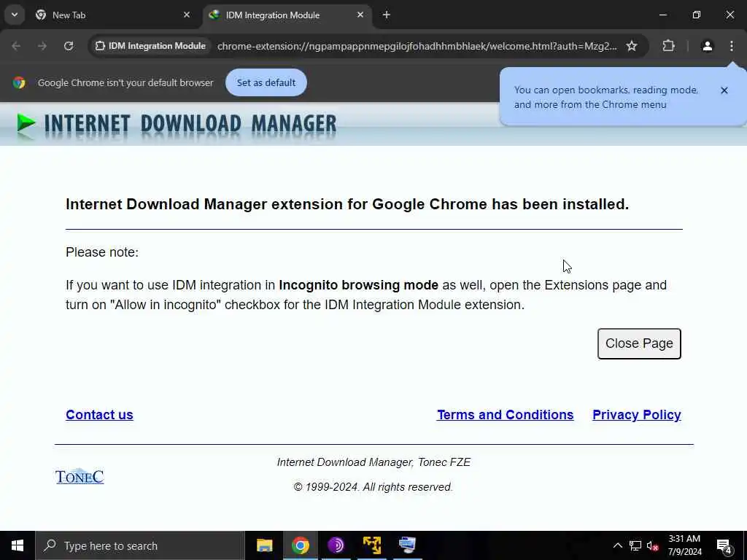Open the Privacy Policy link

click(636, 415)
